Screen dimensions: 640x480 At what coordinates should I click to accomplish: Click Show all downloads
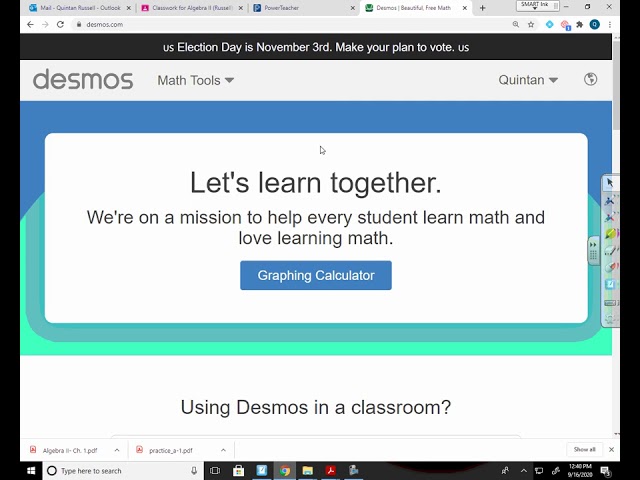pyautogui.click(x=584, y=449)
